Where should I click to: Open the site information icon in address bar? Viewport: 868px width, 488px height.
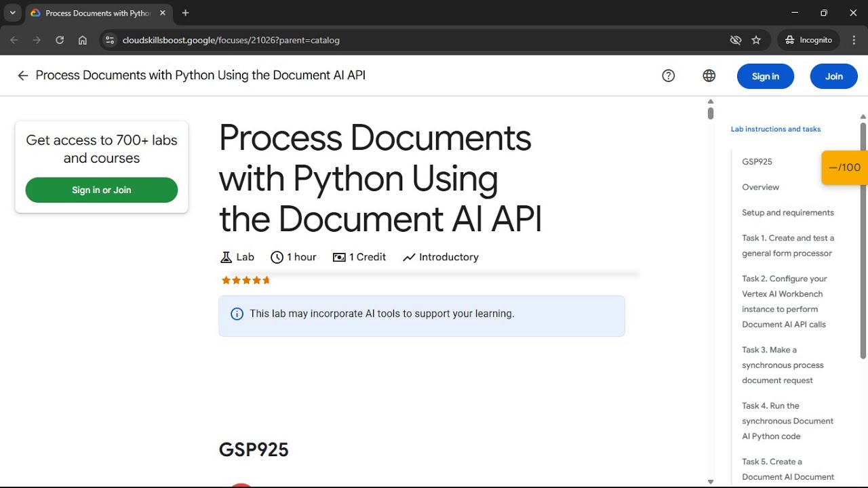[111, 40]
